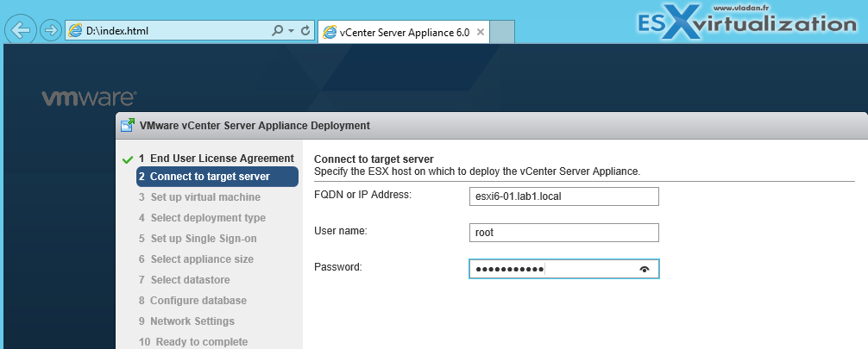This screenshot has width=868, height=349.
Task: Click the browser Back arrow button
Action: (21, 30)
